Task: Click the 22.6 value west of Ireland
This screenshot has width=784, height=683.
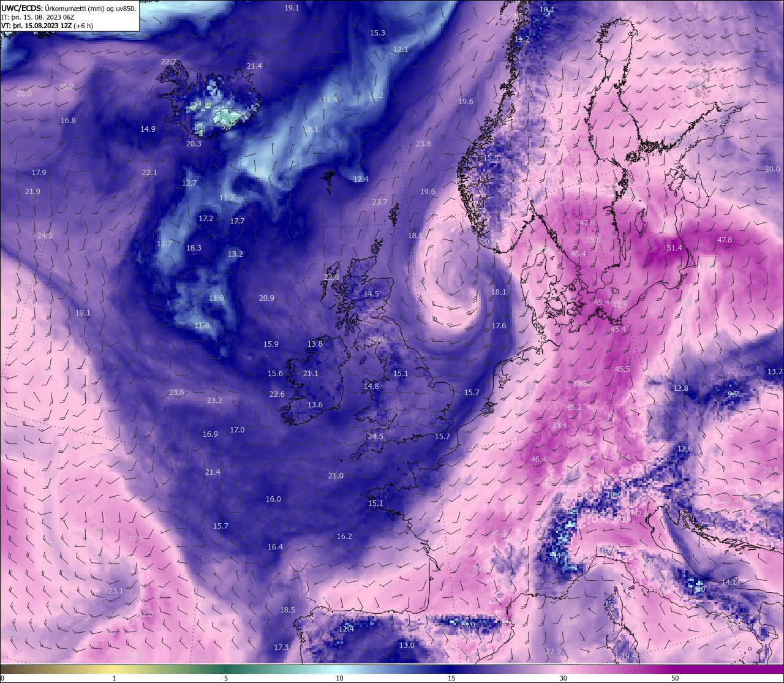Action: 277,394
